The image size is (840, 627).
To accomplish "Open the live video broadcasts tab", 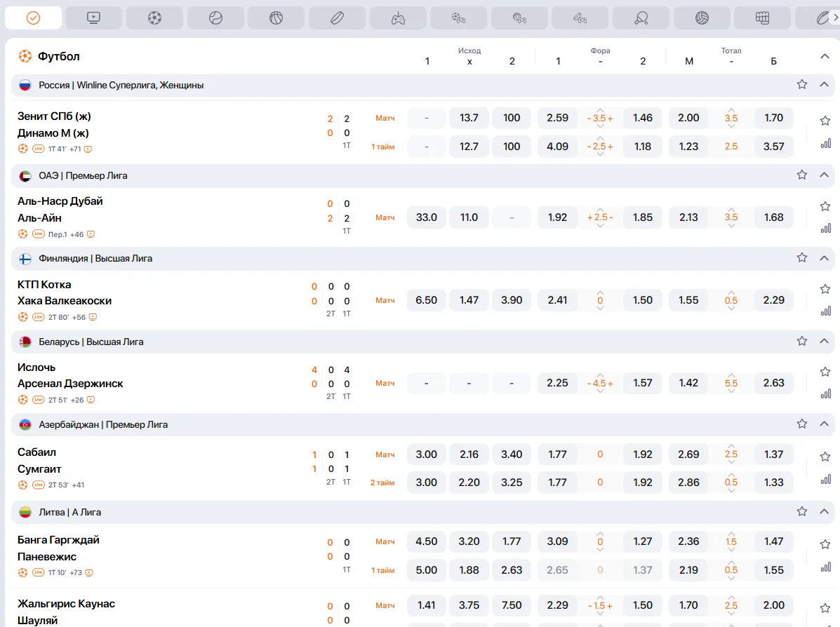I will (x=93, y=18).
